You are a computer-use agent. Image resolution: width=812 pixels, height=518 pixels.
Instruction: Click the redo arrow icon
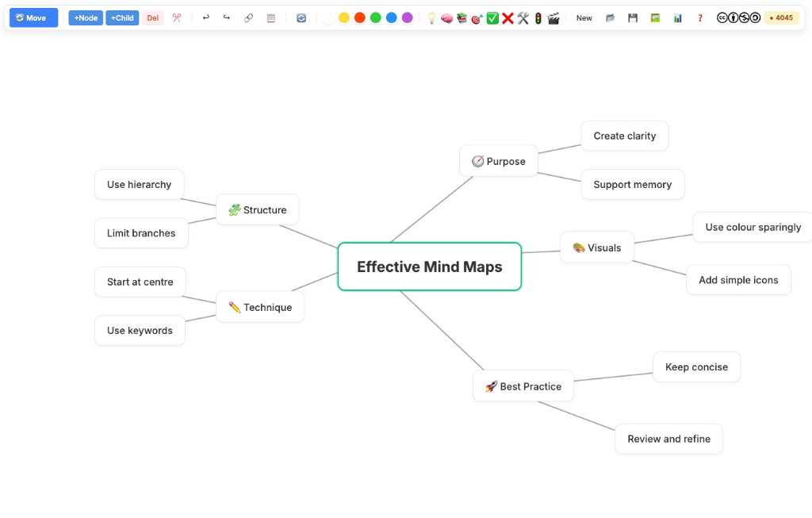(227, 17)
